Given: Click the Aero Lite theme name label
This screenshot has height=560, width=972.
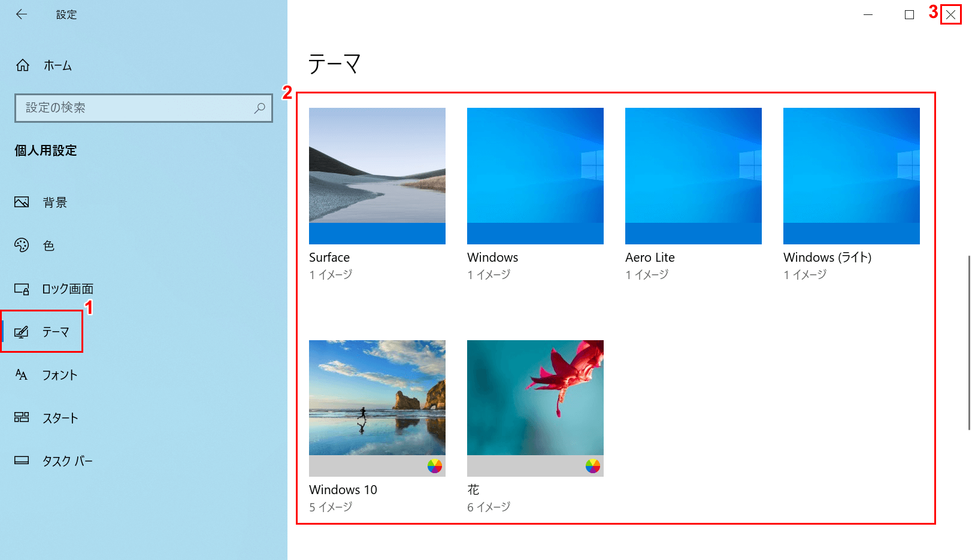Looking at the screenshot, I should [650, 258].
